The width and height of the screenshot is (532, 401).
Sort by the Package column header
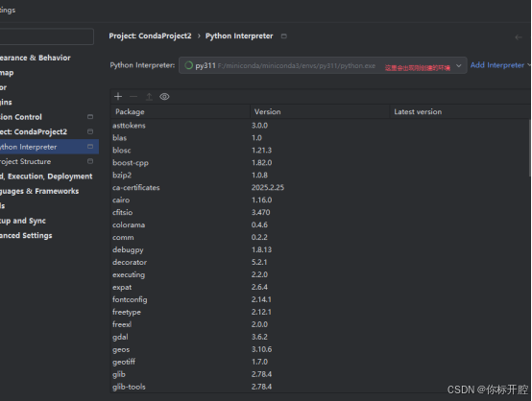pyautogui.click(x=181, y=112)
